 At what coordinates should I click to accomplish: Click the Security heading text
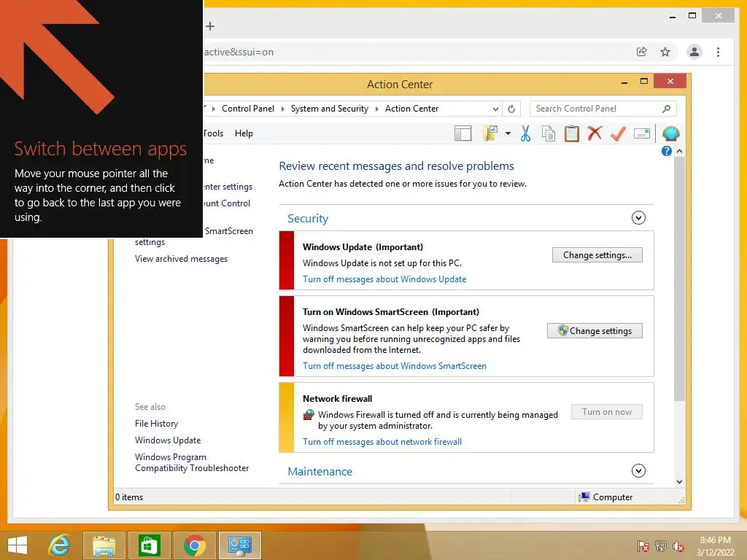[308, 219]
